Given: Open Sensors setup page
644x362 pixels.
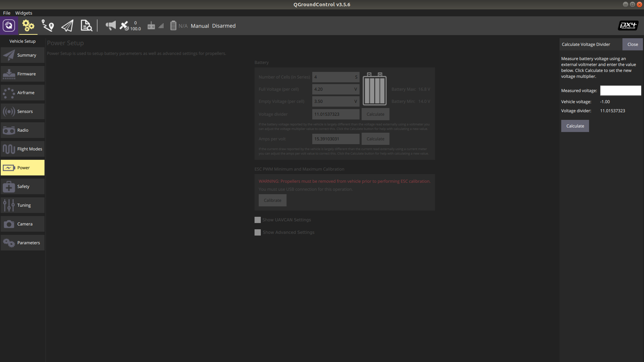Looking at the screenshot, I should (x=23, y=112).
